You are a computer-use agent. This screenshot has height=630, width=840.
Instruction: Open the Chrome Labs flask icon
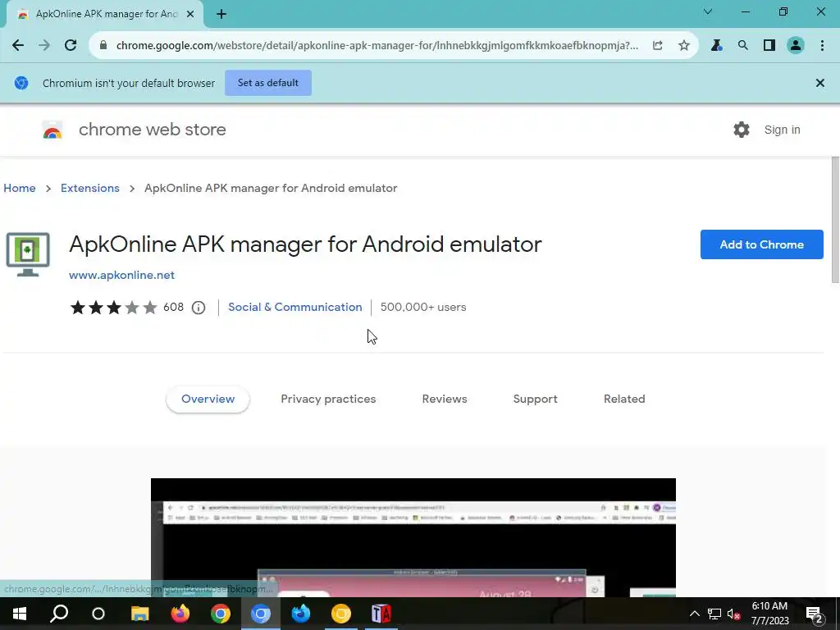coord(716,46)
